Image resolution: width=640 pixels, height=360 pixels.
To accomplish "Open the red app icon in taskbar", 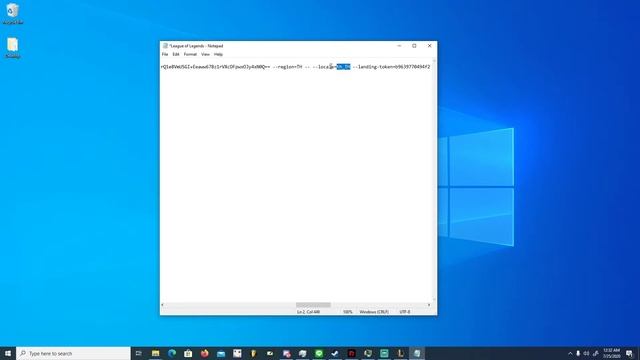I will coord(351,353).
